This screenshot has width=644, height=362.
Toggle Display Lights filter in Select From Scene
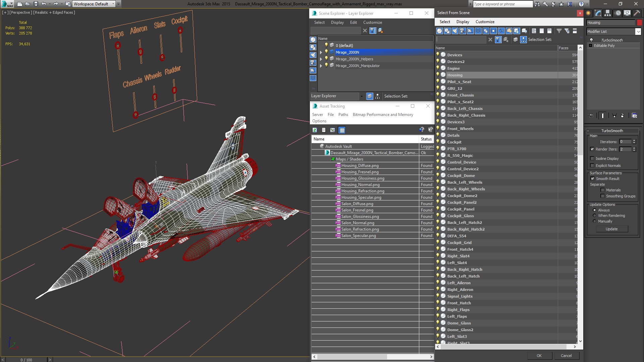(455, 31)
